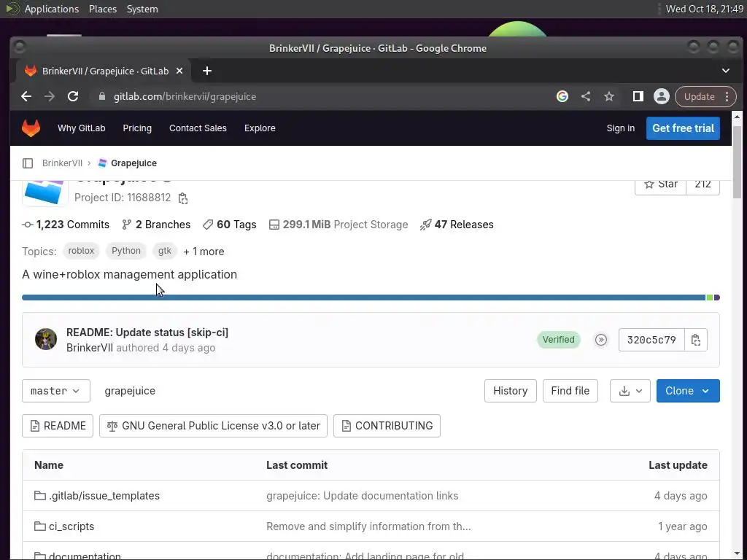
Task: Click the blue Python language bar segment
Action: tap(363, 297)
